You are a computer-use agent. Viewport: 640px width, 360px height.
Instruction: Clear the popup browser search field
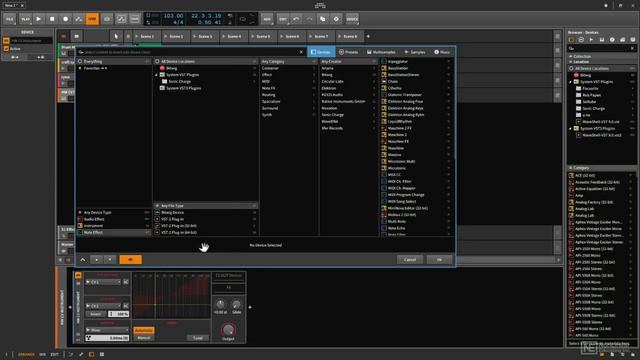[x=301, y=52]
